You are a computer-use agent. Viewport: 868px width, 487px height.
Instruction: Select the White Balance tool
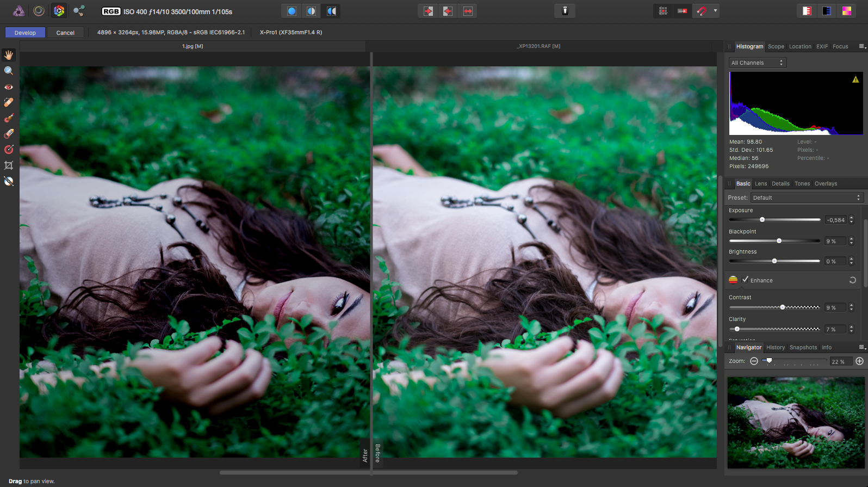pos(9,181)
